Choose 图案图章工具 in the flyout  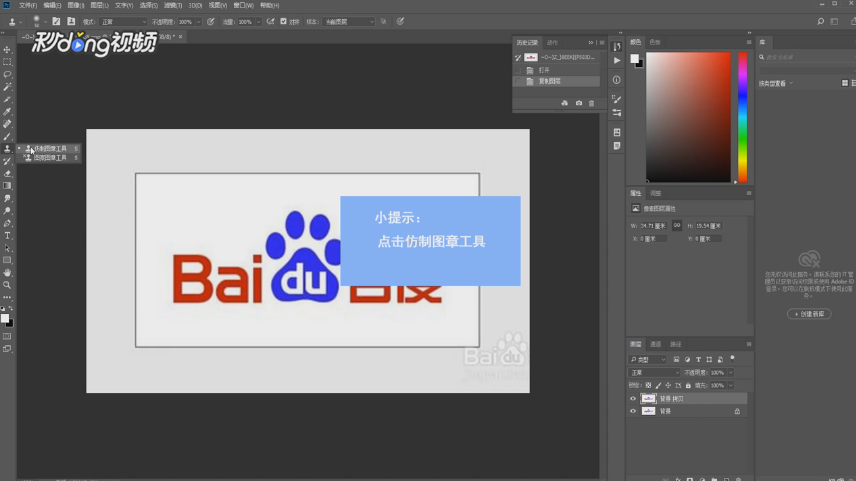pyautogui.click(x=50, y=158)
